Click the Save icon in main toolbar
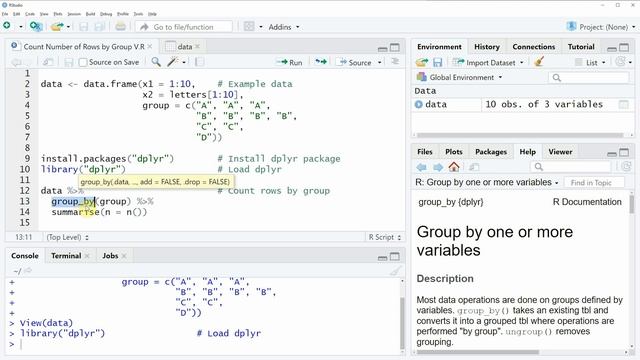The image size is (640, 360). pyautogui.click(x=84, y=27)
